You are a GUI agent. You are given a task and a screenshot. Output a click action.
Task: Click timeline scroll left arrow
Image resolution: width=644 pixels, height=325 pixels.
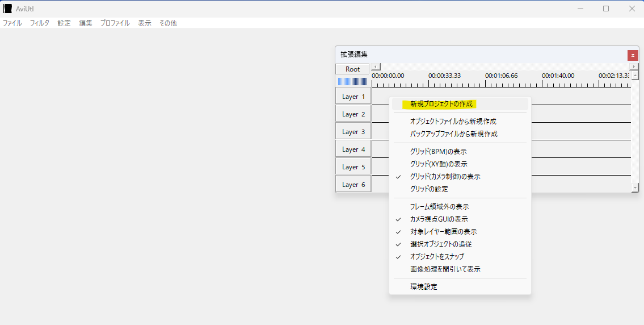[376, 66]
